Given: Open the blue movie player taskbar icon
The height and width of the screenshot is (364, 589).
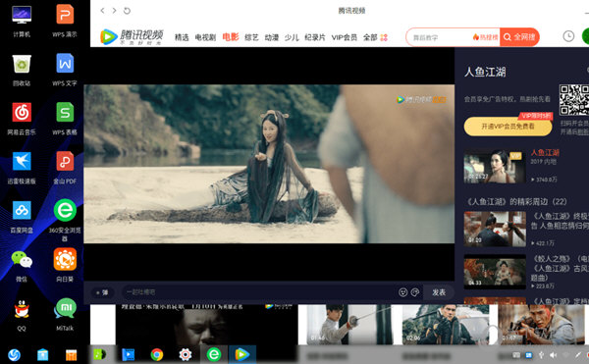Looking at the screenshot, I should pyautogui.click(x=128, y=354).
